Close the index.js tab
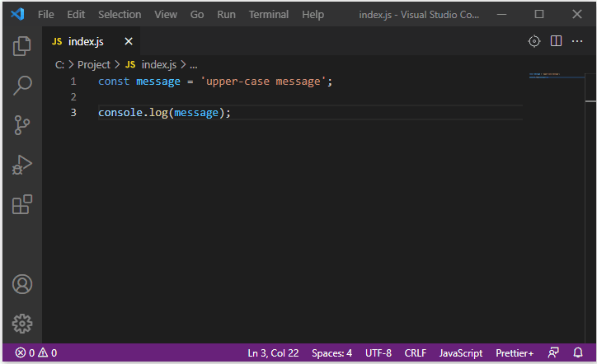The height and width of the screenshot is (364, 597). [129, 41]
